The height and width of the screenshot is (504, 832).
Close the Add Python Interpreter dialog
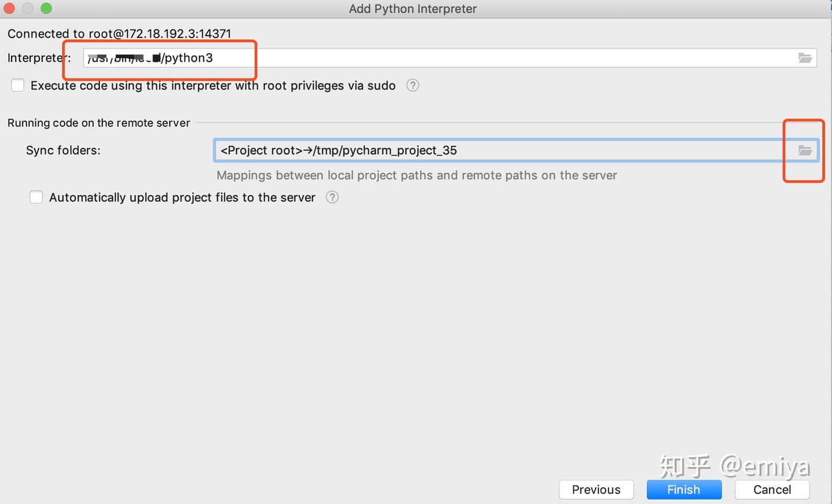[9, 8]
